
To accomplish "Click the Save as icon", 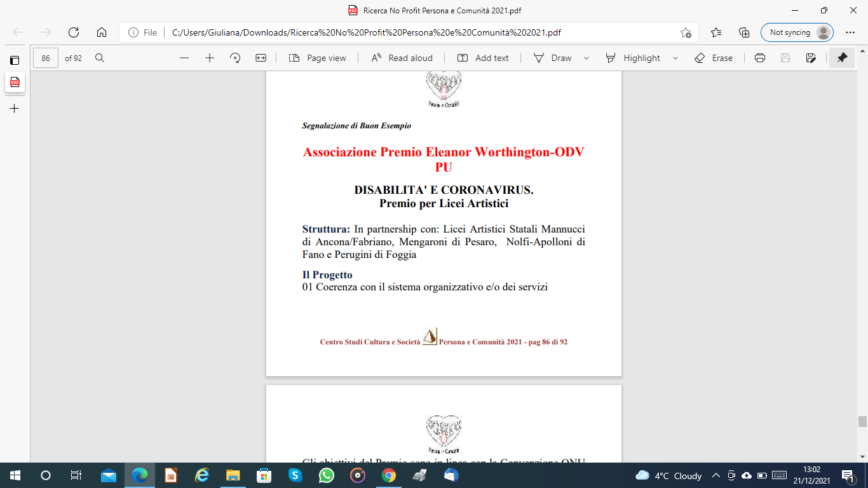I will click(x=811, y=58).
